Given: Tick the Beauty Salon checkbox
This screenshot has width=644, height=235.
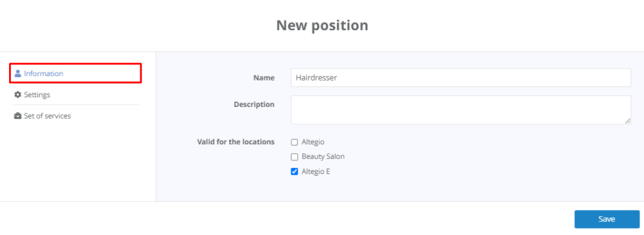Looking at the screenshot, I should coord(294,157).
